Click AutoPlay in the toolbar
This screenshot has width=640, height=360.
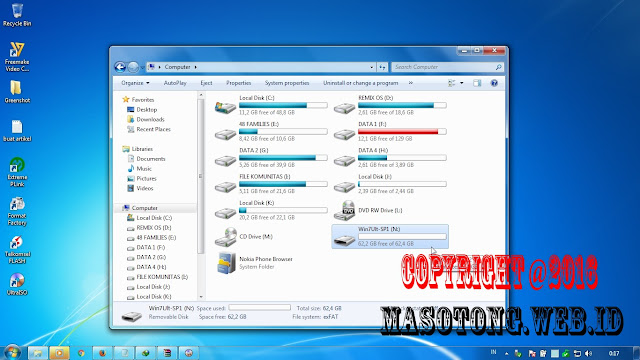click(175, 83)
